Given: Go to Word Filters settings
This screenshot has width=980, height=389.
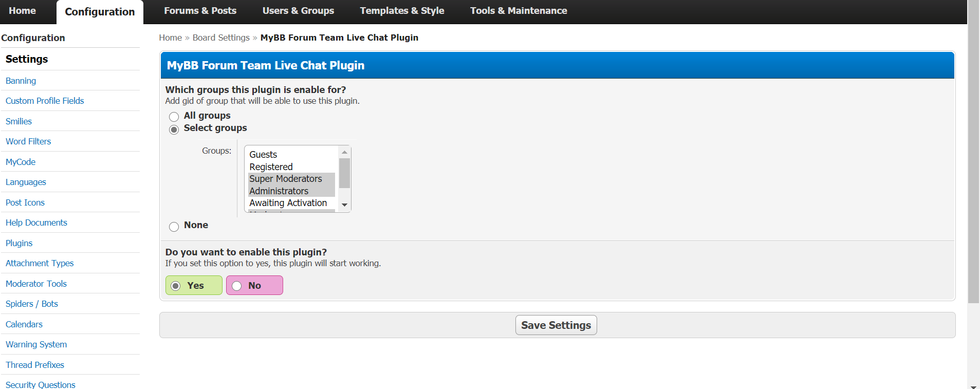Looking at the screenshot, I should [28, 141].
